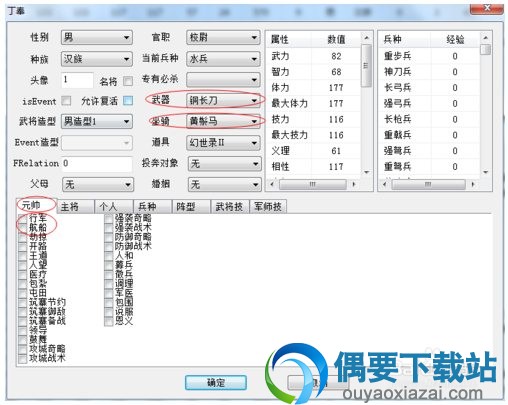Click scroll-right arrow under 兵种 list

tap(472, 184)
